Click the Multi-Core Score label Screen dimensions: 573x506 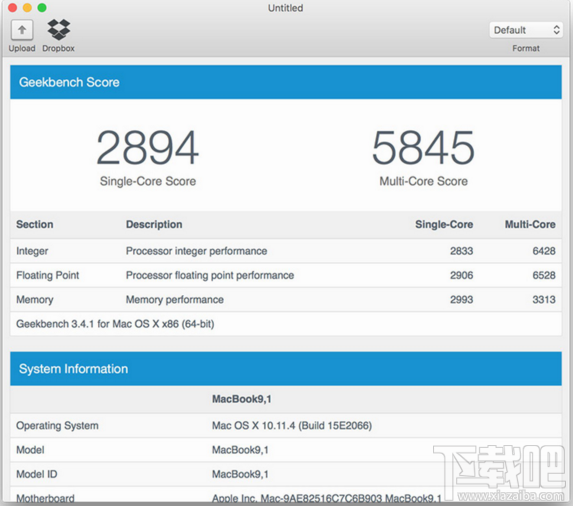[424, 181]
